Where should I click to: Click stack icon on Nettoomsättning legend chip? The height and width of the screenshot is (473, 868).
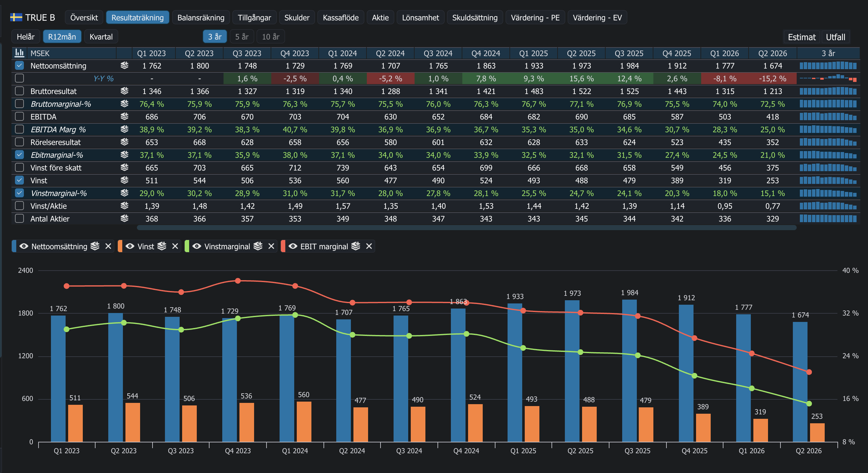coord(95,246)
